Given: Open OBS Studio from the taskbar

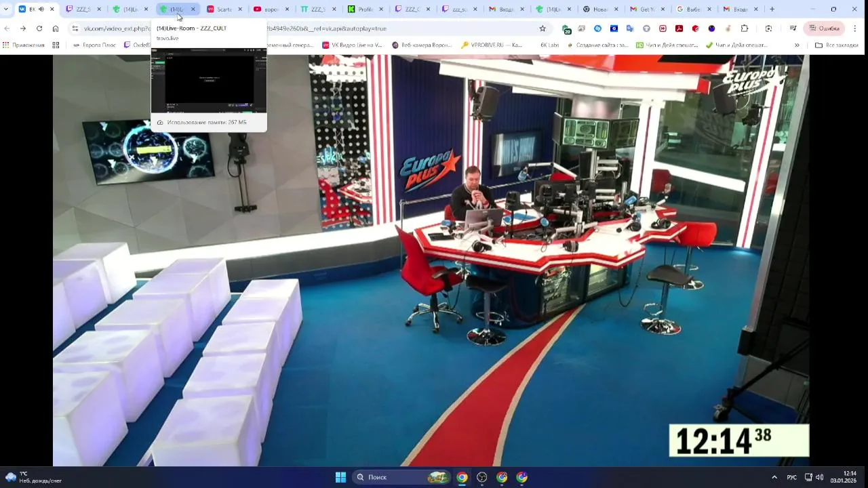Looking at the screenshot, I should pos(481,477).
